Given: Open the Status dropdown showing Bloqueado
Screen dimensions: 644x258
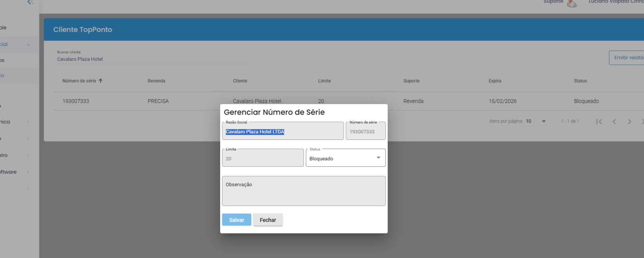Looking at the screenshot, I should click(x=345, y=158).
